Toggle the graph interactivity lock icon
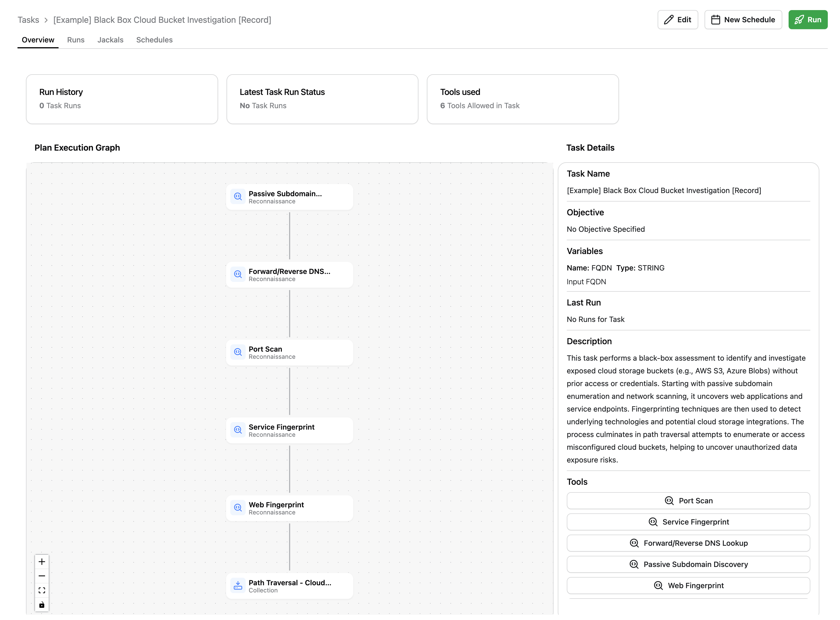 42,605
